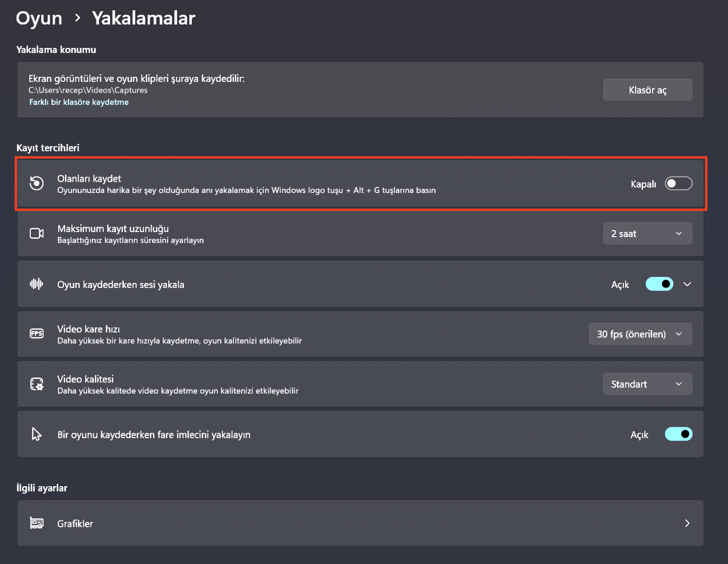Open the Standart video quality dropdown
Image resolution: width=728 pixels, height=564 pixels.
647,384
